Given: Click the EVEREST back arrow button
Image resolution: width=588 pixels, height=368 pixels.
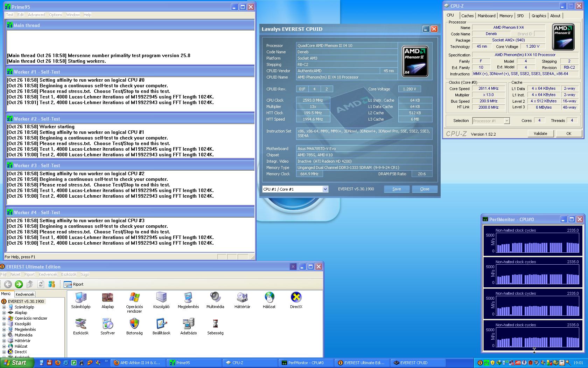Looking at the screenshot, I should click(x=8, y=284).
